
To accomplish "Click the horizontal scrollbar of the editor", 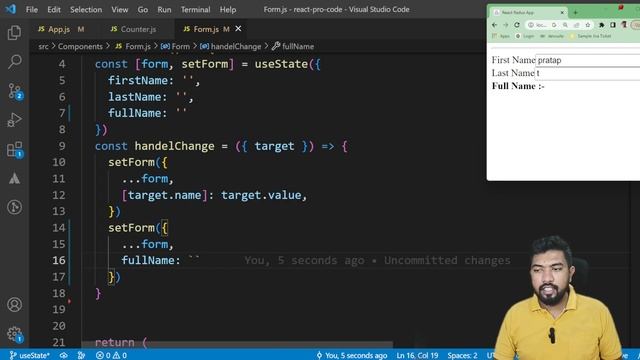I will click(x=238, y=345).
